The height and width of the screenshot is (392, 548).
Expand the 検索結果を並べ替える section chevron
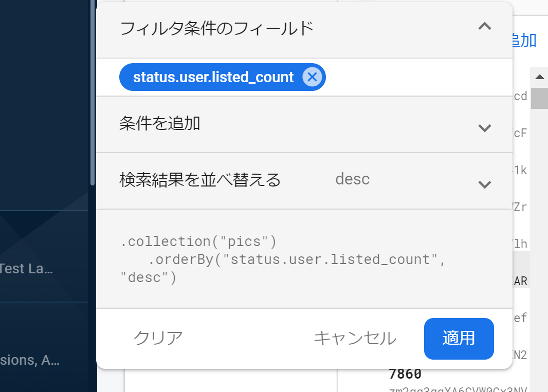[x=484, y=184]
